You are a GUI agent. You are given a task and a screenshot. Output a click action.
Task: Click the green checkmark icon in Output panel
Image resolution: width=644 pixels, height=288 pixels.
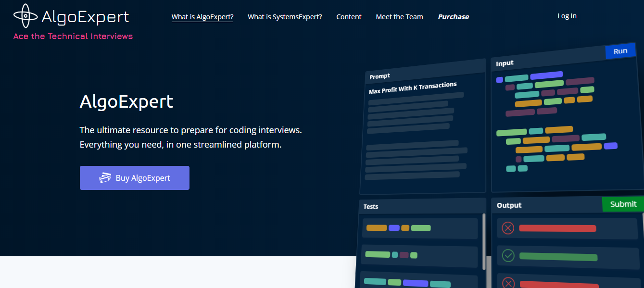[x=508, y=255]
